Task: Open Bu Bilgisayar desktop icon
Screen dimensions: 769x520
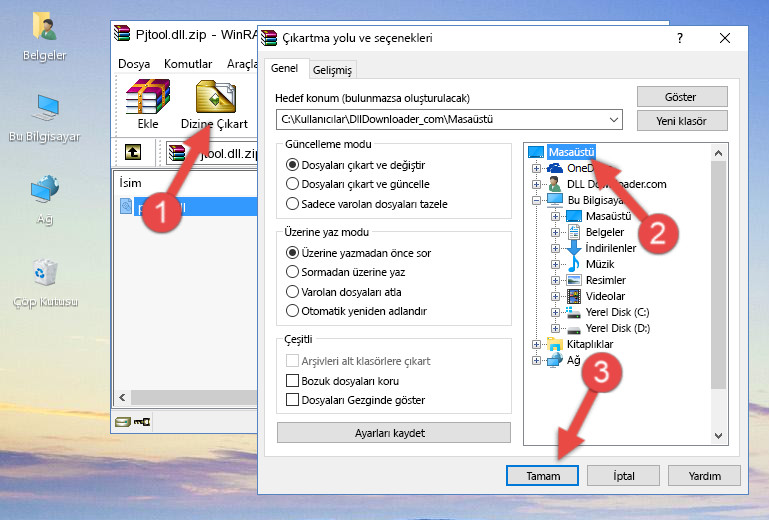Action: point(44,118)
